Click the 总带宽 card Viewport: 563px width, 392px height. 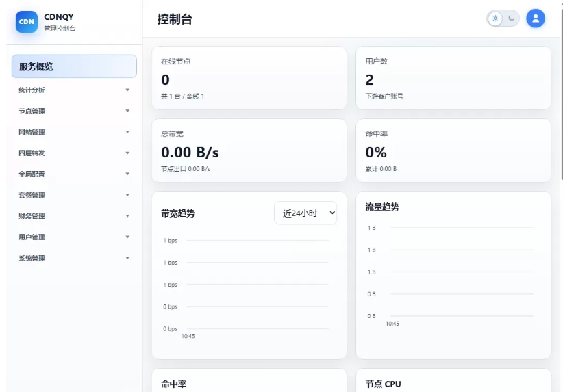(249, 151)
